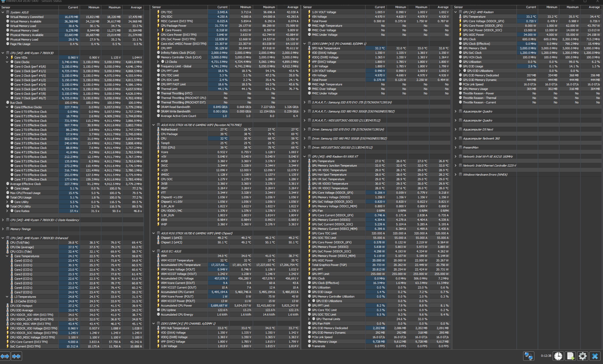Click the expand columns double-arrow button
Screen dimensions: 603x364
point(5,356)
